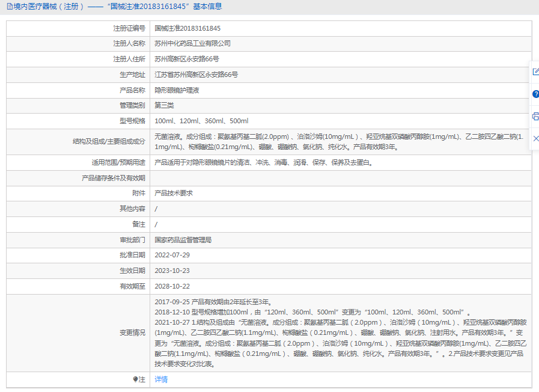Click registration number value 国械注准20183161845
The image size is (539, 392).
[x=187, y=28]
